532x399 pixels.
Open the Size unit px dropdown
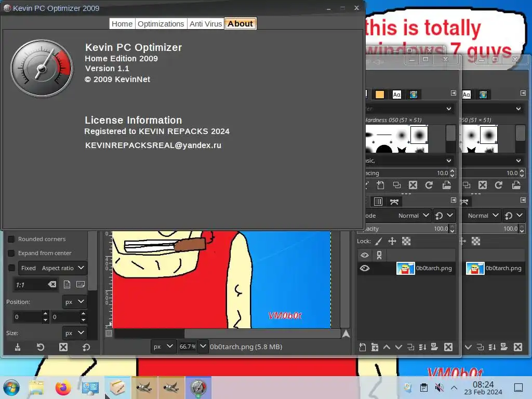74,333
